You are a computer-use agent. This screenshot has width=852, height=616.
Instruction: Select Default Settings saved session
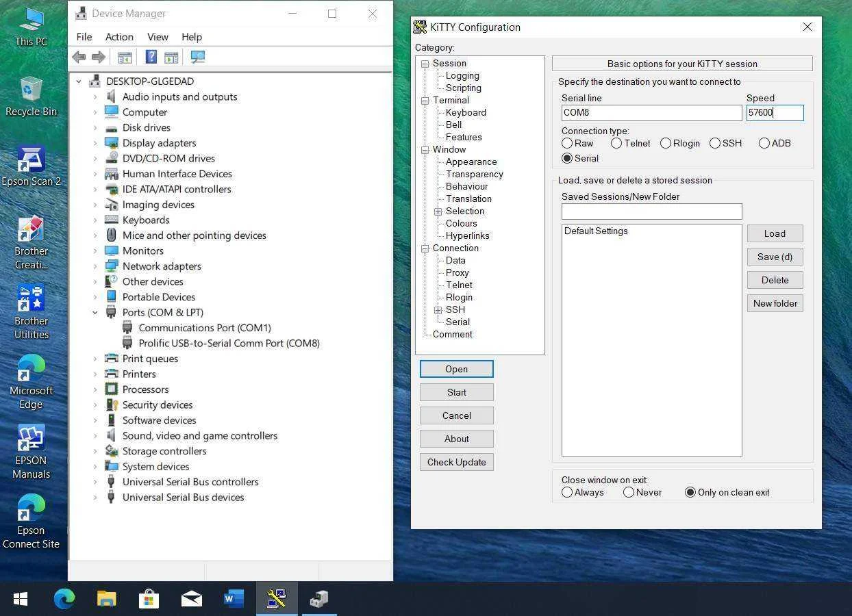coord(596,231)
